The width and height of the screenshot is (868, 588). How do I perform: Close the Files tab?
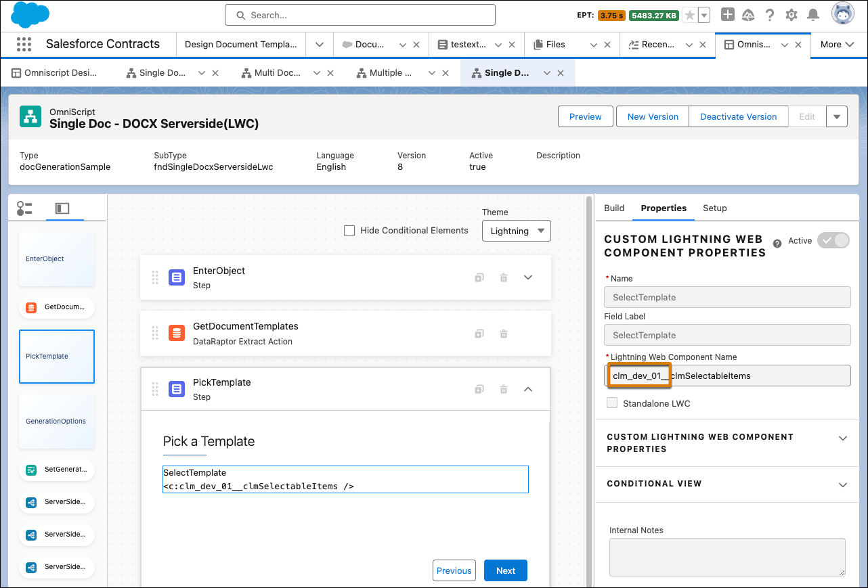coord(608,45)
